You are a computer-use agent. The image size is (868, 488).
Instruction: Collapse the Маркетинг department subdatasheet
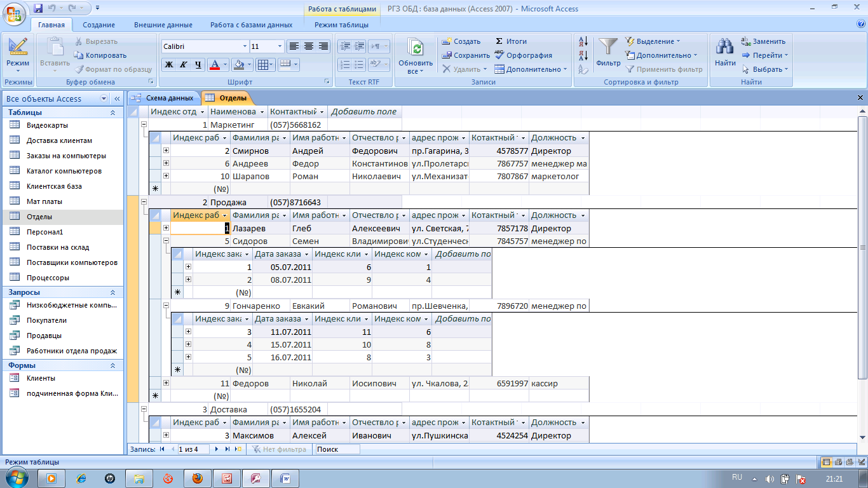[x=144, y=125]
